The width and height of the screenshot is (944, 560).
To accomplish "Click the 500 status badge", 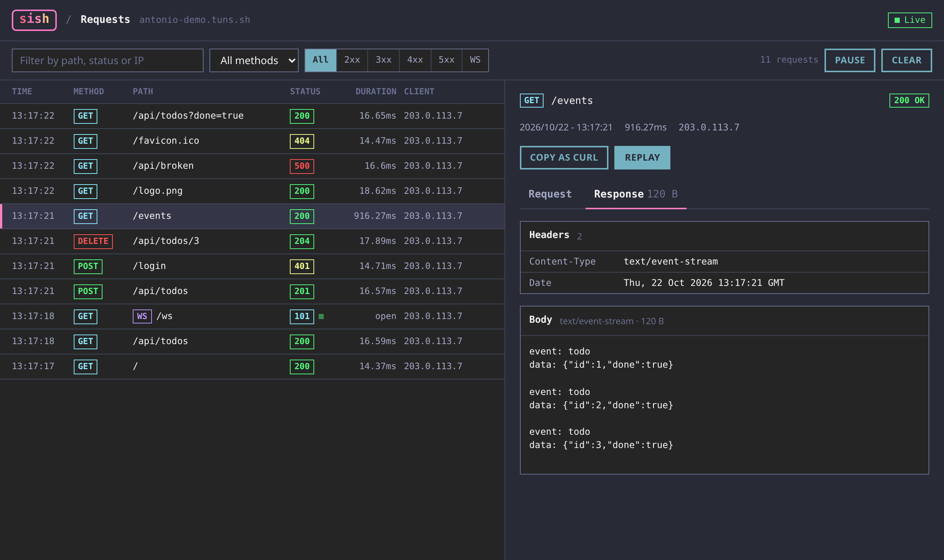I will click(x=302, y=166).
